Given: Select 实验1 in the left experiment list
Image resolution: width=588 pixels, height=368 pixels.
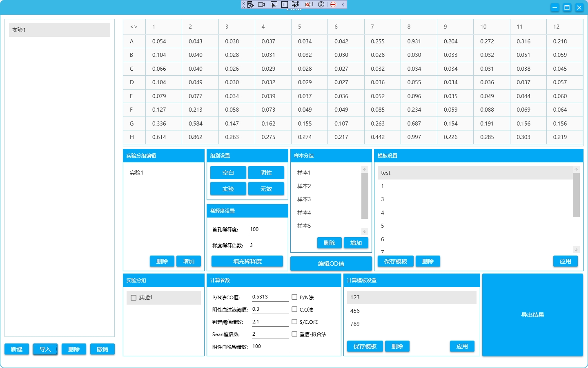Looking at the screenshot, I should (60, 30).
